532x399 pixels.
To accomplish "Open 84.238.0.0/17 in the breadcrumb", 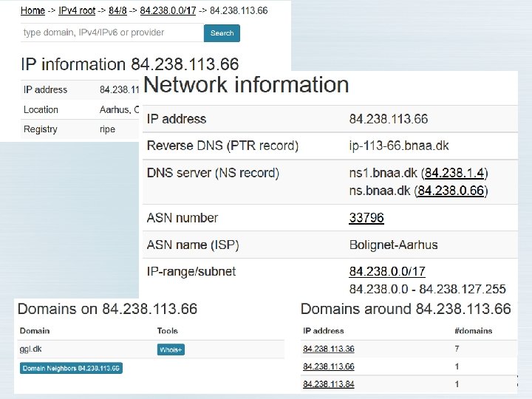I will (x=168, y=11).
